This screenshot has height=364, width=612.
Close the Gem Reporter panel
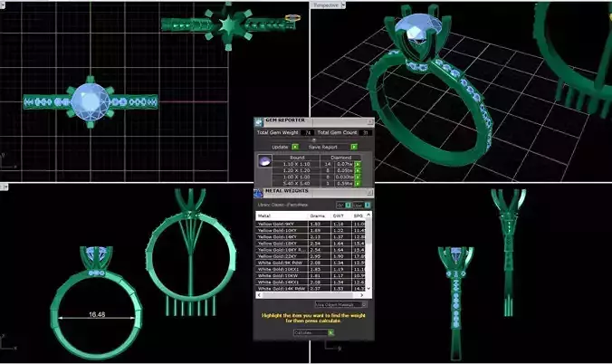tap(369, 122)
